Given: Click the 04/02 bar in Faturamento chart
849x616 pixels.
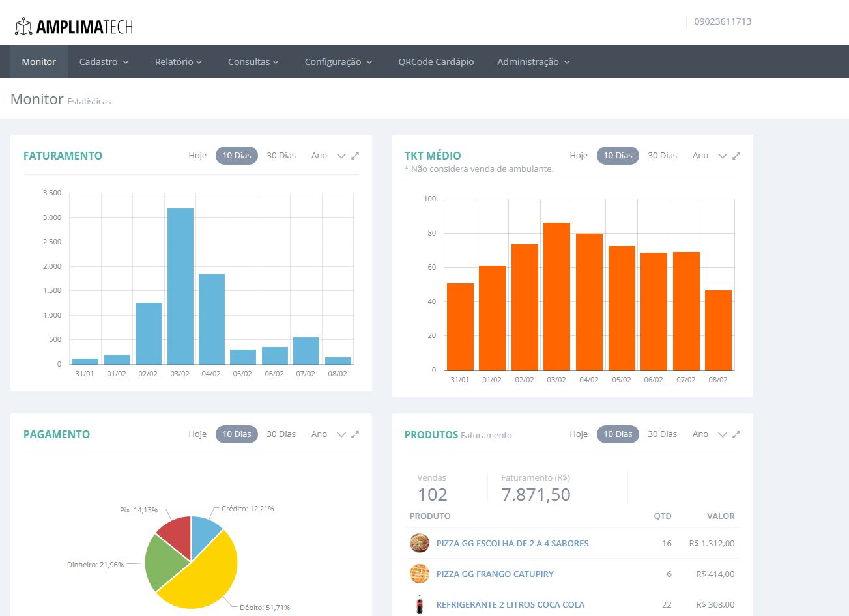Looking at the screenshot, I should [212, 319].
